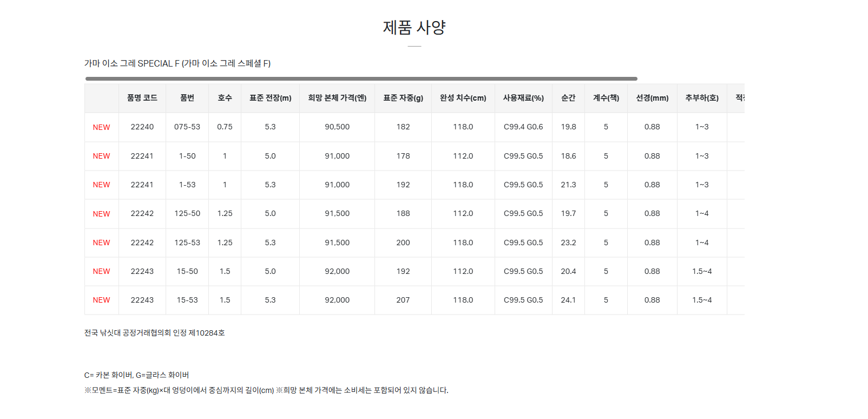
Task: Select the 075-53 product number cell
Action: 187,127
